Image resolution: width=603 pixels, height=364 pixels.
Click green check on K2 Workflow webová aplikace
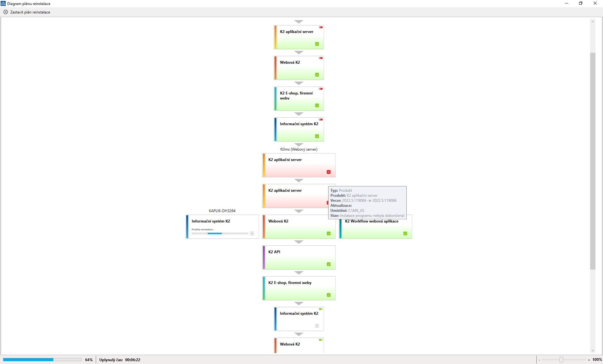405,233
